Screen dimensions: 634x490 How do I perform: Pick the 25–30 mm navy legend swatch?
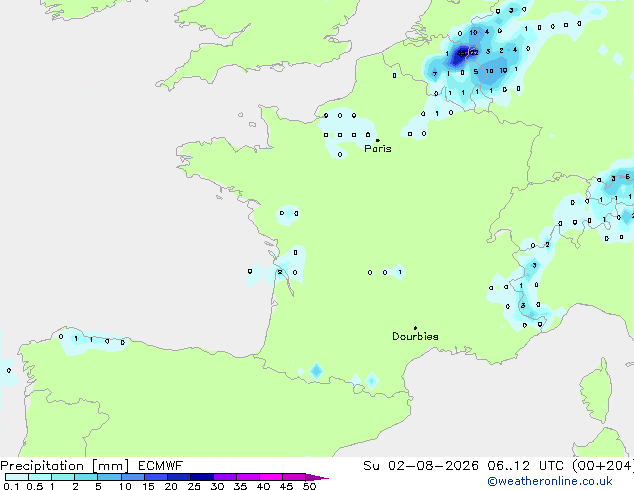(202, 477)
